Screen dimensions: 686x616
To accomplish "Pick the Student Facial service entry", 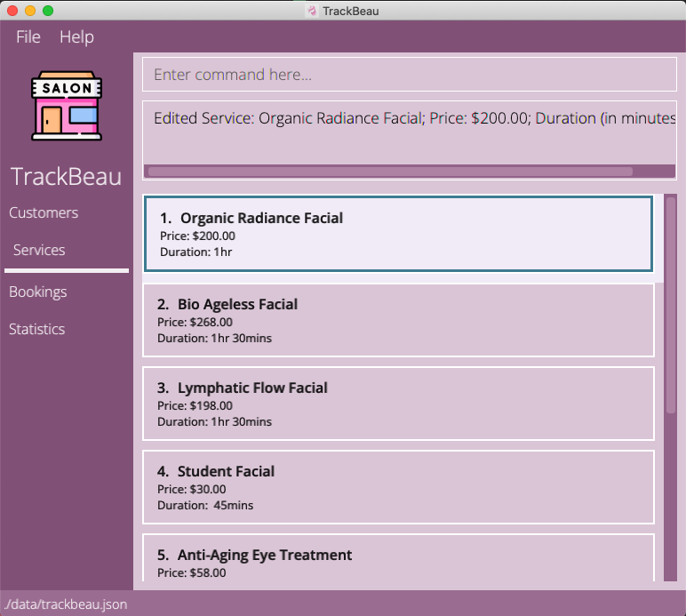I will [397, 487].
